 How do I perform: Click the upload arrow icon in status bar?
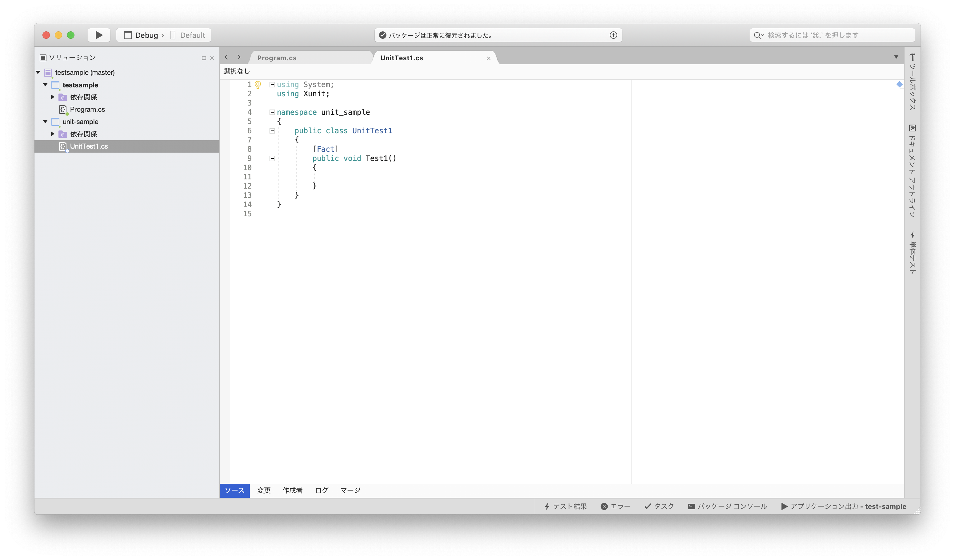click(x=613, y=35)
